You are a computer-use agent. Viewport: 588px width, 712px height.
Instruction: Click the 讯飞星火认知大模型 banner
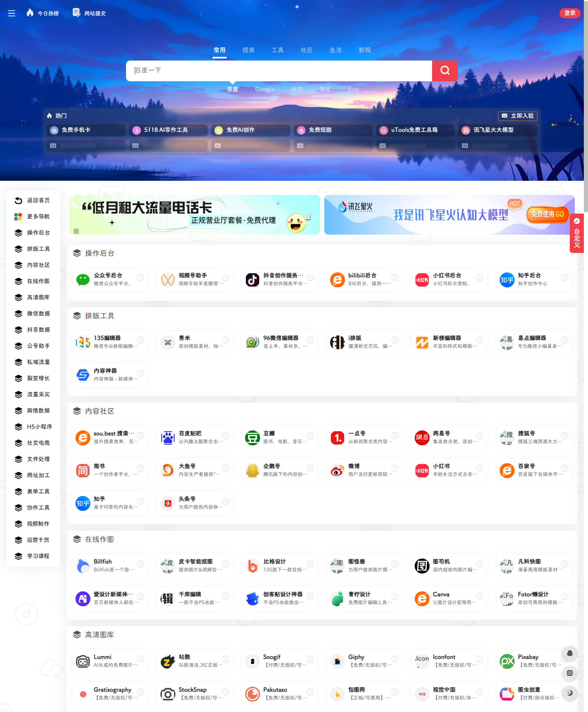(x=449, y=215)
